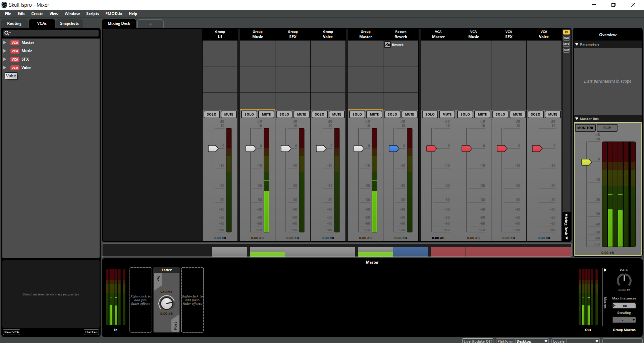Click the OUT output view icon
The image size is (644, 343).
click(567, 50)
